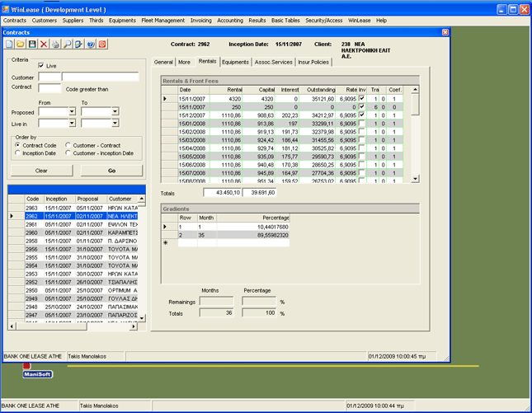Switch to the Insur.Policies tab
Viewport: 532px width, 413px height.
(313, 62)
